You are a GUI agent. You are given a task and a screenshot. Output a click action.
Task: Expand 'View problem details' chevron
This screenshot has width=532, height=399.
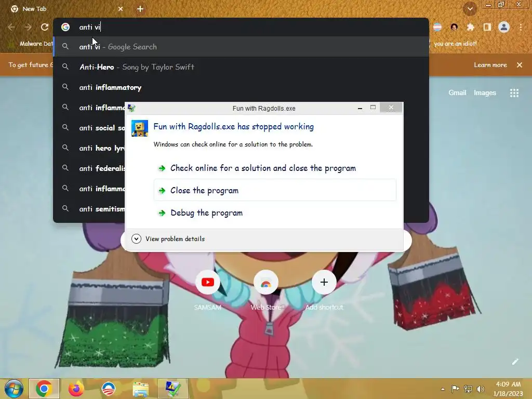click(136, 239)
